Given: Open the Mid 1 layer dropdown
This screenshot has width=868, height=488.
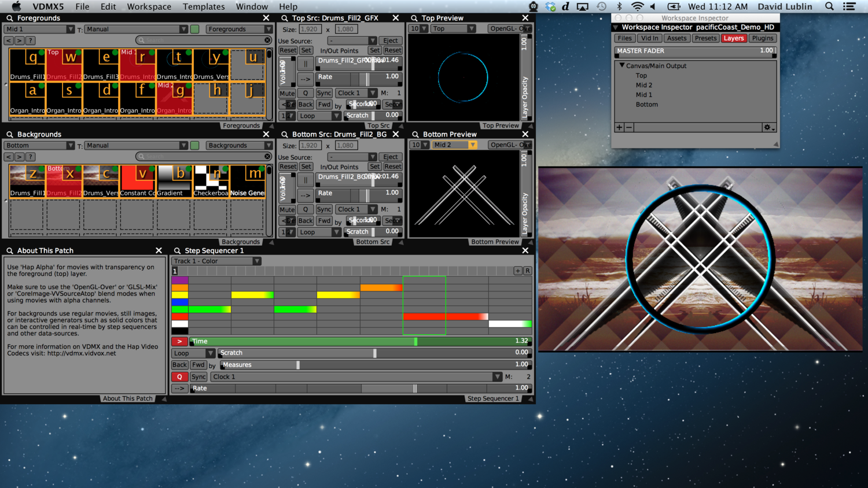Looking at the screenshot, I should pos(39,29).
